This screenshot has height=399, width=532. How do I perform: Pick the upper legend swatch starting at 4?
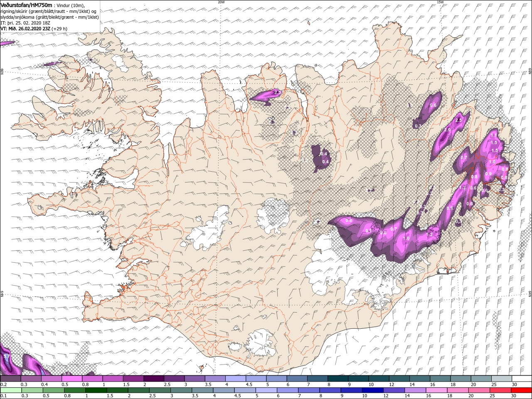236,378
